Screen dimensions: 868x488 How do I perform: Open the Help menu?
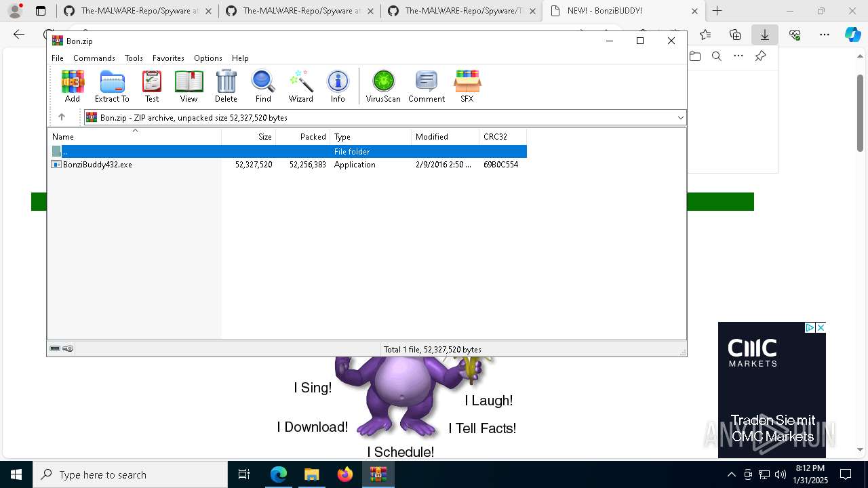pyautogui.click(x=240, y=58)
